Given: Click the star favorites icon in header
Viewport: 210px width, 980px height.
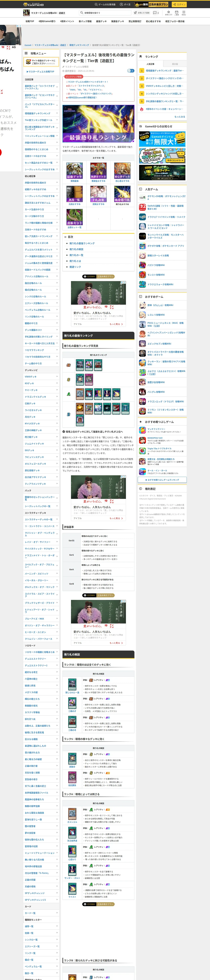Looking at the screenshot, I should pyautogui.click(x=168, y=13).
